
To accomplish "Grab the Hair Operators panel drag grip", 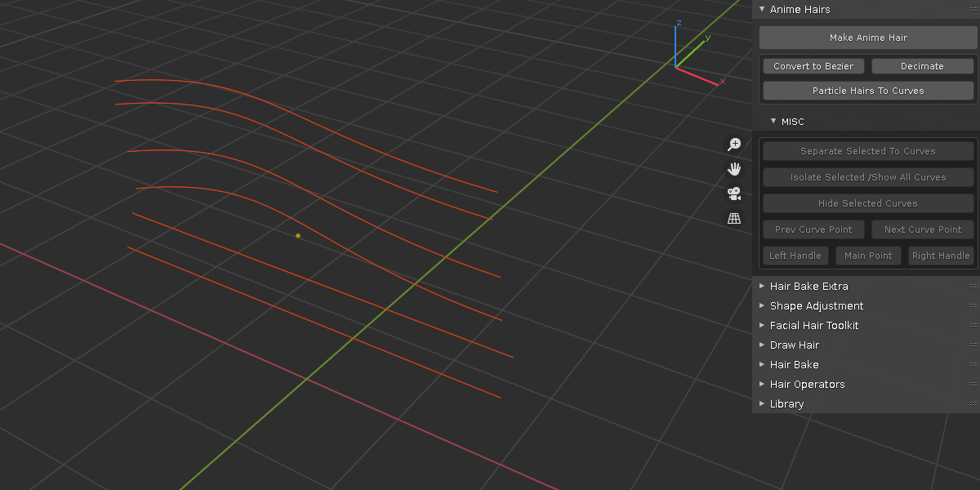I will tap(973, 384).
